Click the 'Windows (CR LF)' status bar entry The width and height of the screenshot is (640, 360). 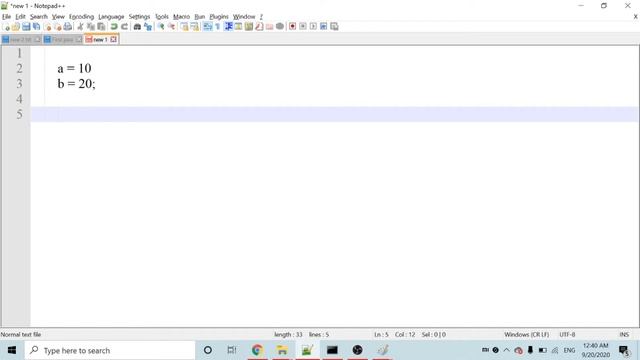click(527, 335)
